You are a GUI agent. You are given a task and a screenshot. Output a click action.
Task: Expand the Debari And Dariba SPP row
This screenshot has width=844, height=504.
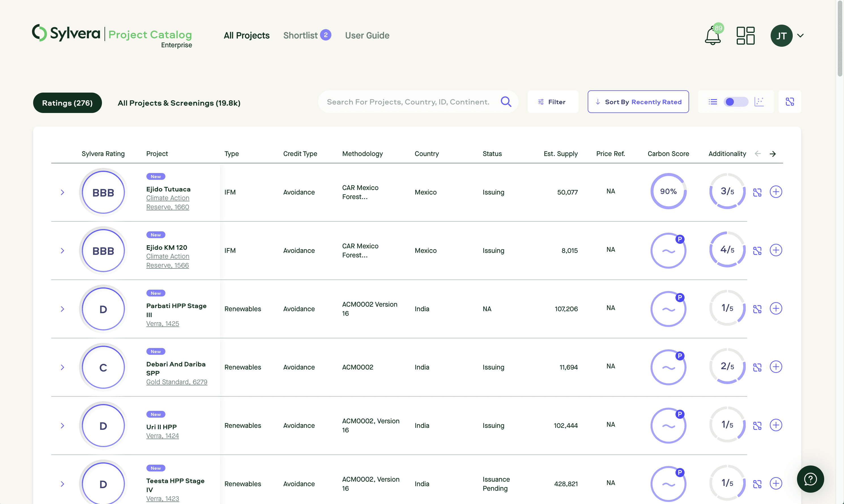[x=63, y=367]
